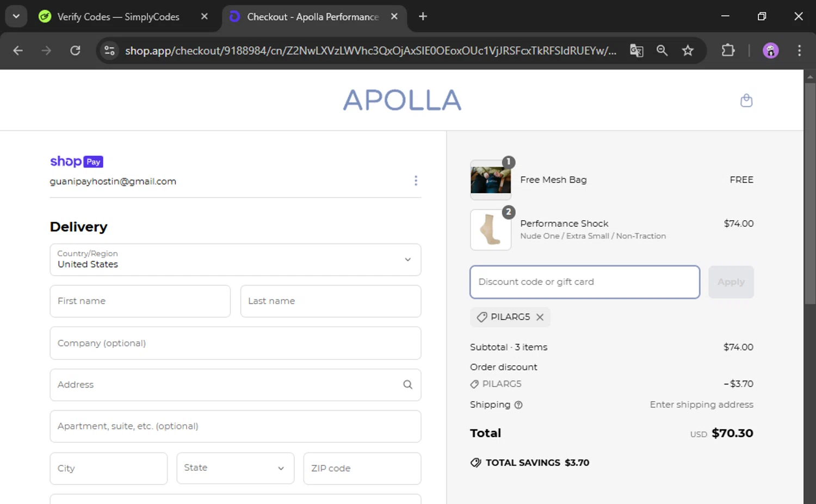Click the shipping help question icon

click(x=518, y=405)
